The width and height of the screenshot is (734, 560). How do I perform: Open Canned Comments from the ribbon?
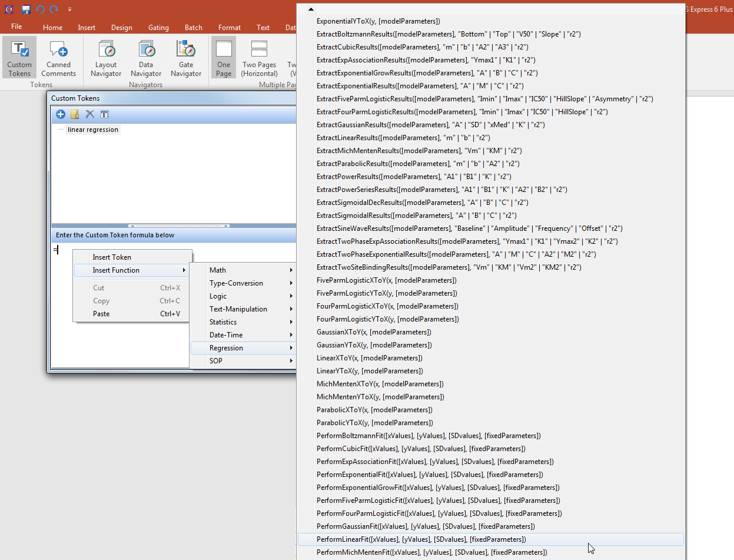click(58, 59)
